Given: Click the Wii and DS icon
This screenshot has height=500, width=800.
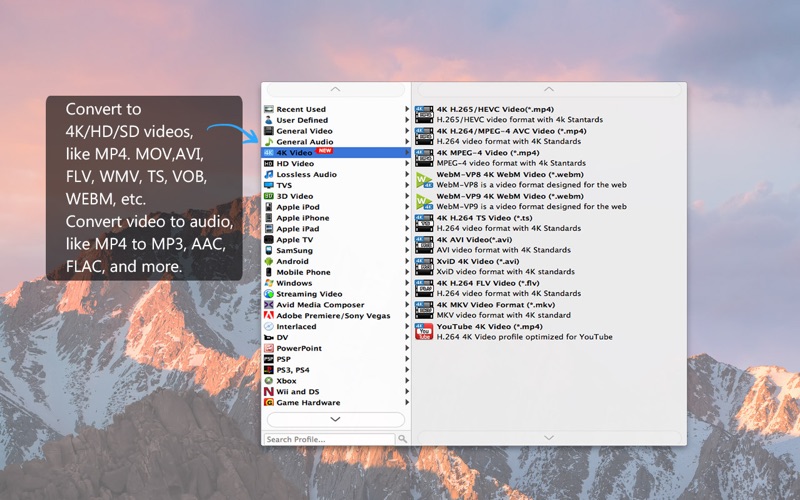Looking at the screenshot, I should coord(268,391).
